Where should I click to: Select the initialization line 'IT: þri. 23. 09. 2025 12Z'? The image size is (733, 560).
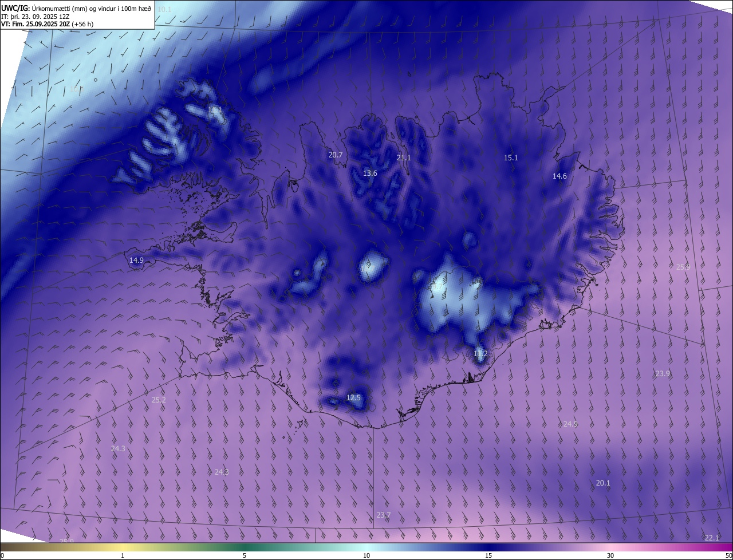tap(35, 16)
